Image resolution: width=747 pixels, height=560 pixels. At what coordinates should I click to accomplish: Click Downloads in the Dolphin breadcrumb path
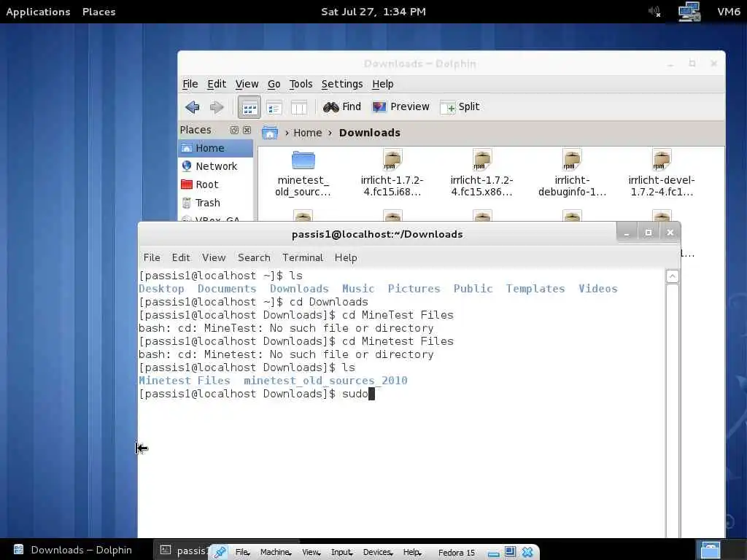(370, 133)
